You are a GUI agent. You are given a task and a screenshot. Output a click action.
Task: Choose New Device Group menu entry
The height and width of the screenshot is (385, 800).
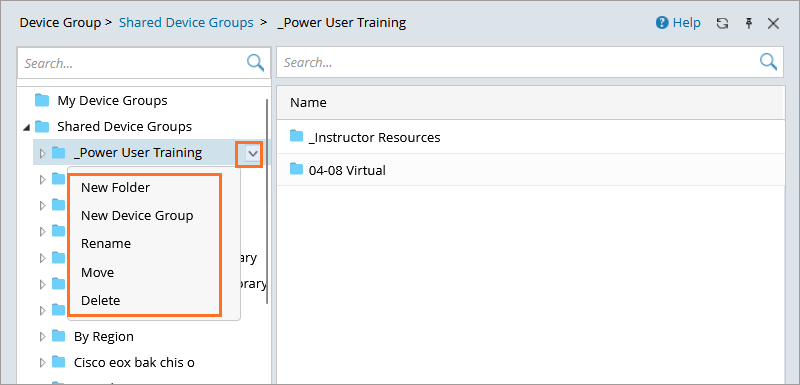(137, 216)
